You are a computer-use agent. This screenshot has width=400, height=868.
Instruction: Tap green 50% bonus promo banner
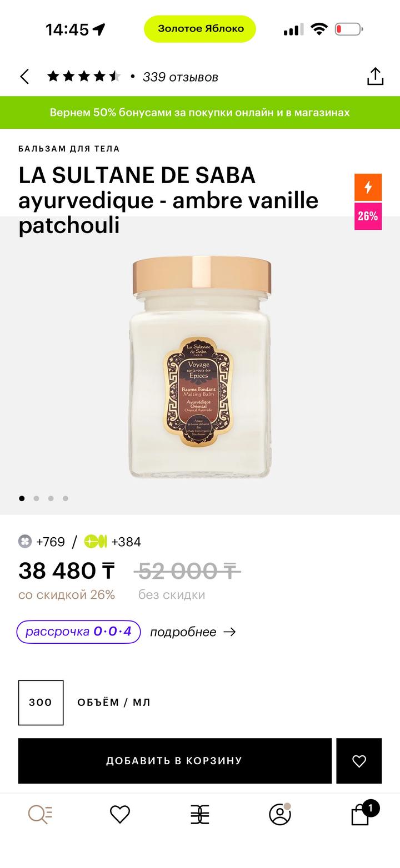click(x=200, y=113)
